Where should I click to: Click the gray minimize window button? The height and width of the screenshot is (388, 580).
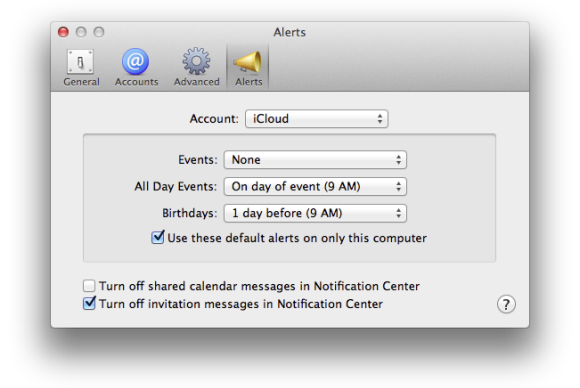point(81,32)
